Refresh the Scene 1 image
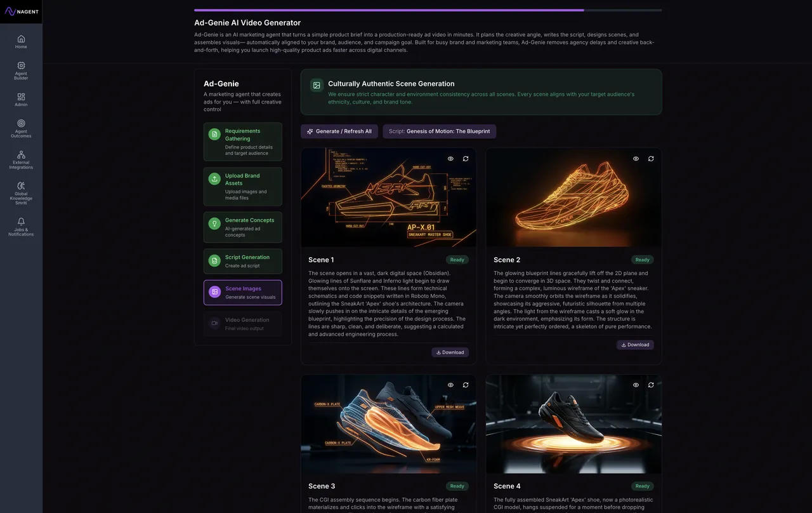This screenshot has height=513, width=812. click(x=466, y=159)
